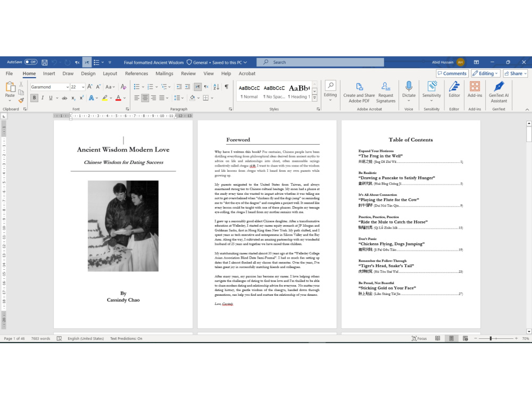The width and height of the screenshot is (532, 399).
Task: Click Decrease Indent icon
Action: tap(179, 87)
